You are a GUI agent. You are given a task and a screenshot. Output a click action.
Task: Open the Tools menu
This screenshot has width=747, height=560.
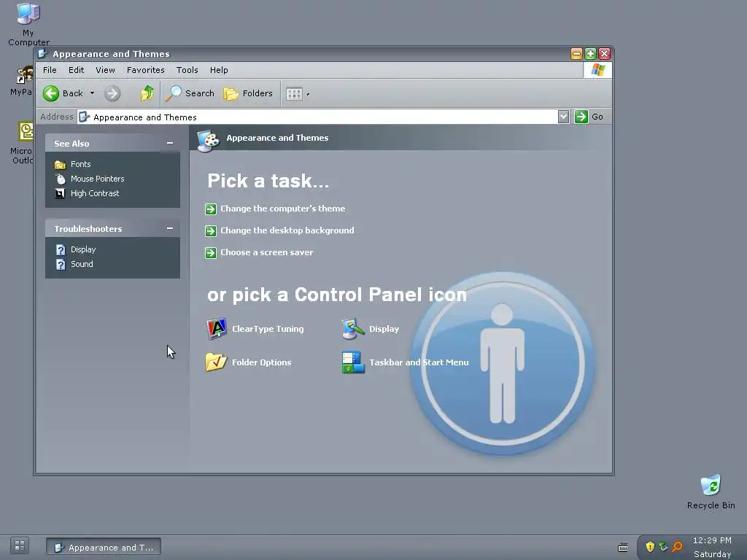click(x=187, y=70)
